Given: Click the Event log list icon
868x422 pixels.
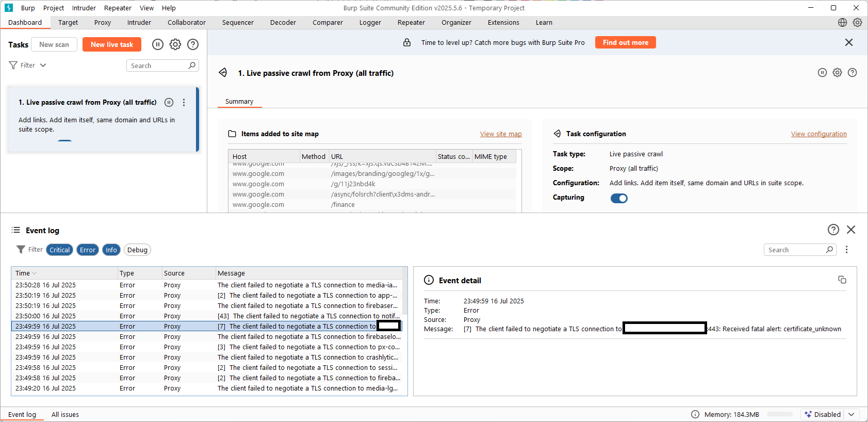Looking at the screenshot, I should [16, 230].
